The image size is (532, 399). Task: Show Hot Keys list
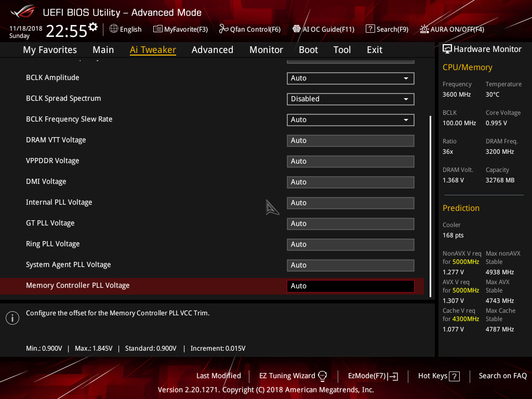tap(438, 376)
